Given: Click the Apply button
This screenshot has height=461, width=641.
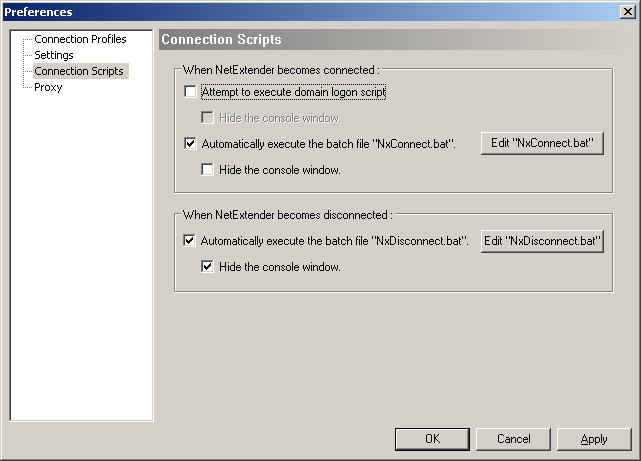Looking at the screenshot, I should (x=594, y=439).
